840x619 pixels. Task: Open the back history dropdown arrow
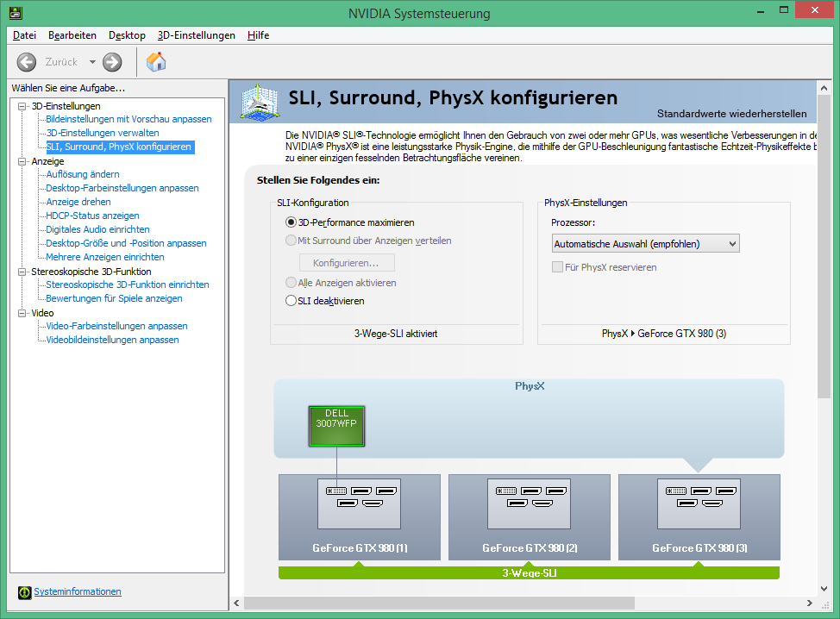92,62
